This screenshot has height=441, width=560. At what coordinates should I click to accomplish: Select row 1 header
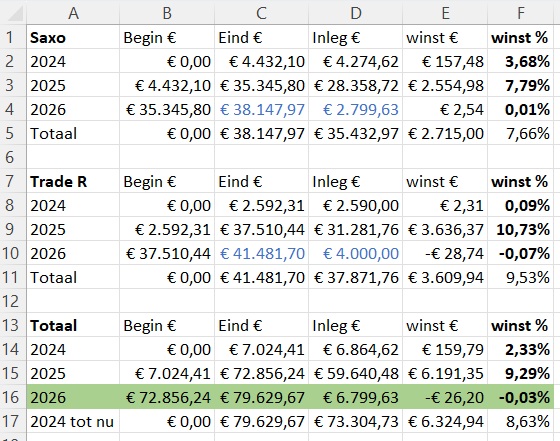pyautogui.click(x=13, y=37)
